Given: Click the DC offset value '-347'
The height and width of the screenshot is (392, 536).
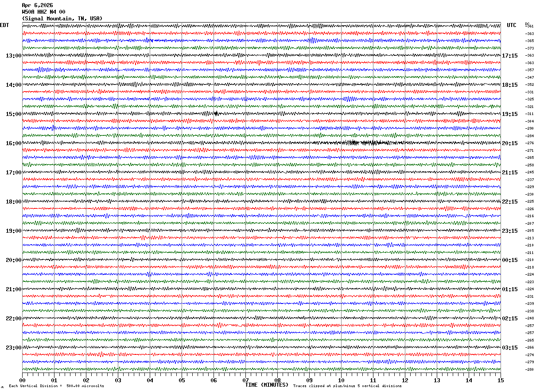Looking at the screenshot, I should point(529,77).
